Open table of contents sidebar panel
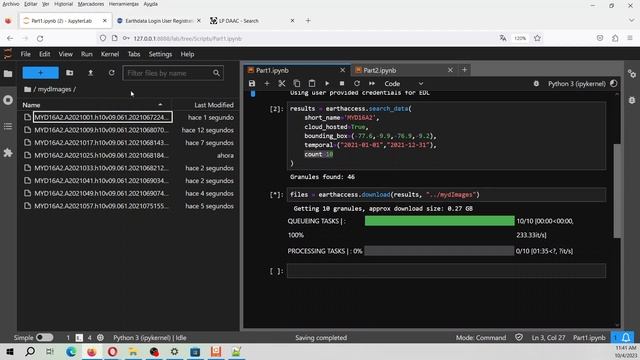This screenshot has width=640, height=360. [8, 127]
